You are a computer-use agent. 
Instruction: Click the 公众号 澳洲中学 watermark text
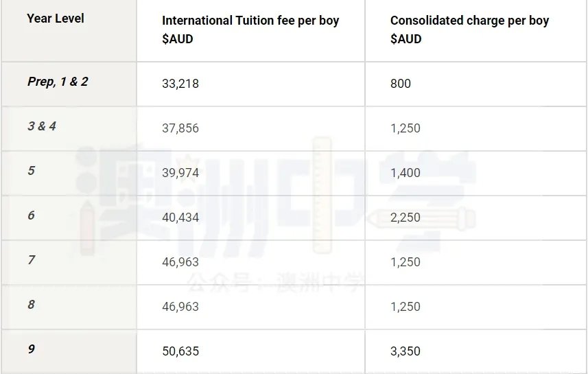(276, 283)
